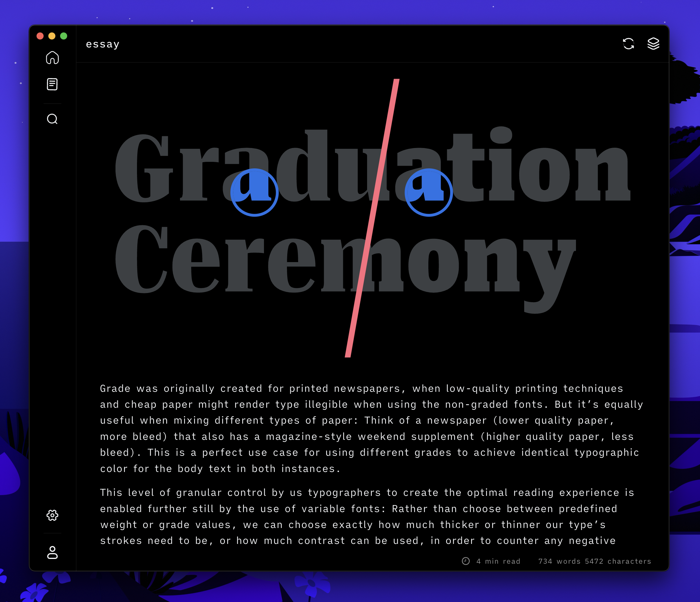Click the clock read-time icon
The height and width of the screenshot is (602, 700).
(465, 561)
